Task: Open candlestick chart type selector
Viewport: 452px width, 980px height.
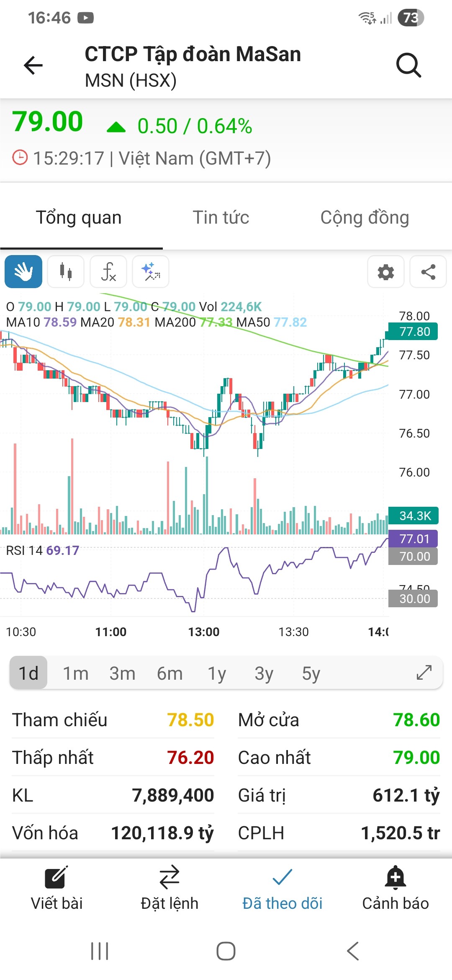Action: coord(66,272)
